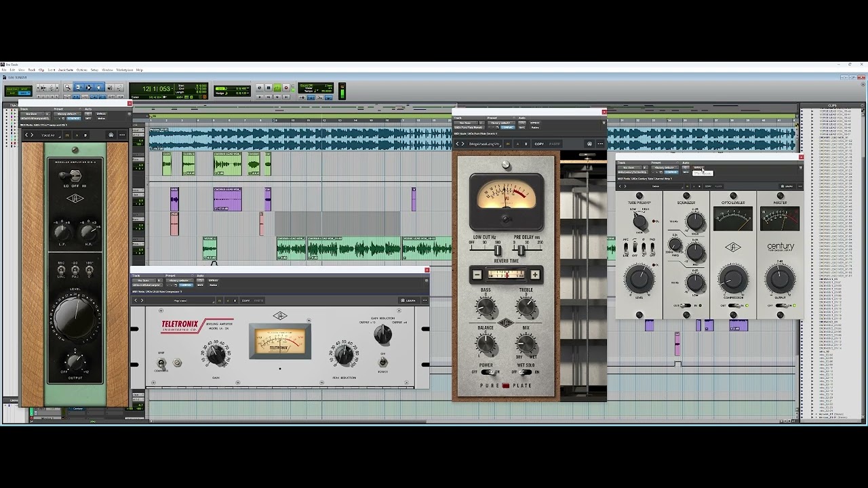Select the Scrubber speaker tool

[x=110, y=87]
